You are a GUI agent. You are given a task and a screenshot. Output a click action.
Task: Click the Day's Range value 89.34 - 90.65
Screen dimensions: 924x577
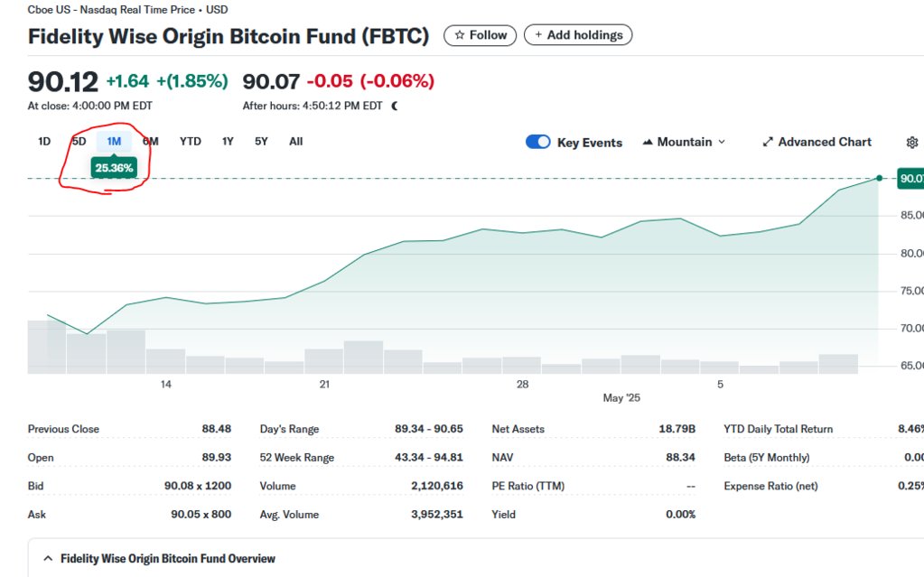tap(429, 429)
